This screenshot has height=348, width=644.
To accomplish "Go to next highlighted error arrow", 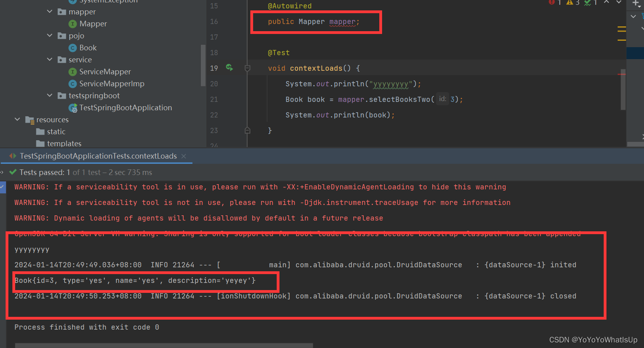I will (619, 2).
